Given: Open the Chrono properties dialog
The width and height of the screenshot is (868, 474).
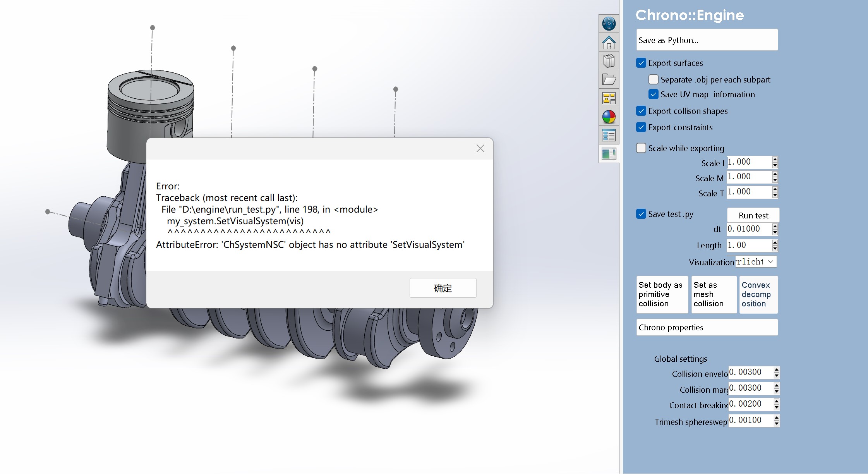Looking at the screenshot, I should tap(707, 327).
